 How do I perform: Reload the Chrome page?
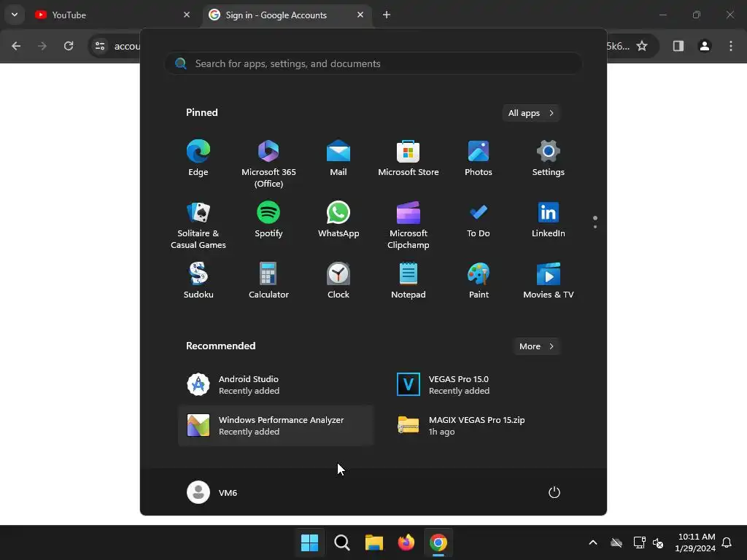point(69,46)
